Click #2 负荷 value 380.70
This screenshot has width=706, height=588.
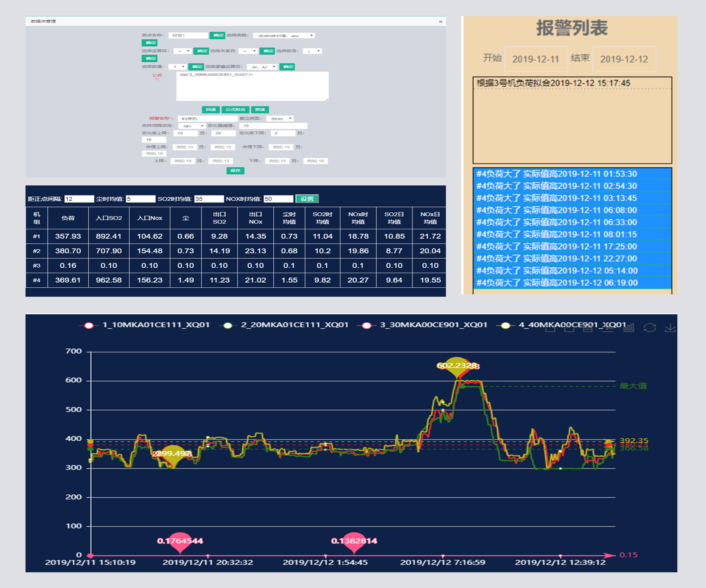(68, 251)
